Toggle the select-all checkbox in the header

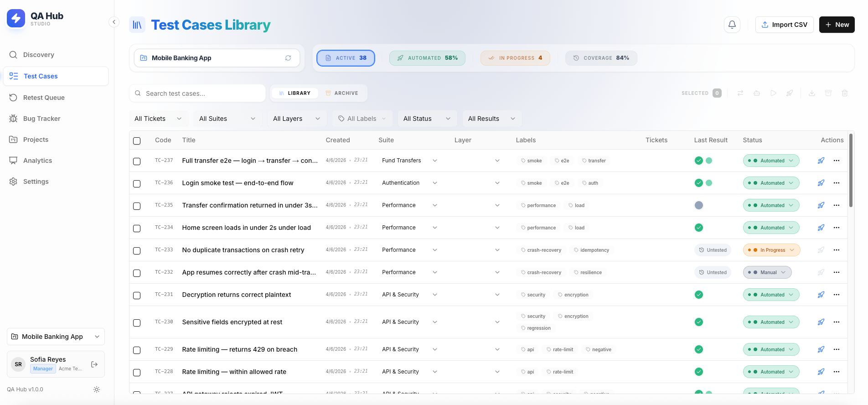click(137, 141)
